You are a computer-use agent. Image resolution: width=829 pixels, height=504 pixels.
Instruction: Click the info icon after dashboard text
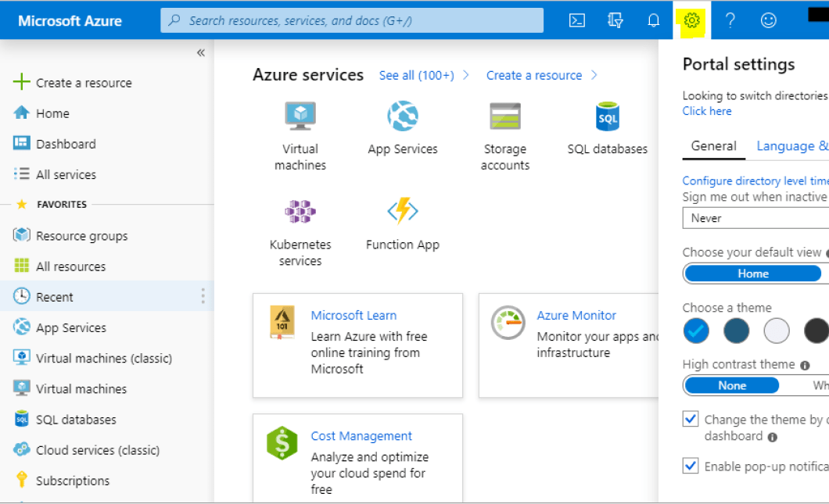pyautogui.click(x=773, y=438)
